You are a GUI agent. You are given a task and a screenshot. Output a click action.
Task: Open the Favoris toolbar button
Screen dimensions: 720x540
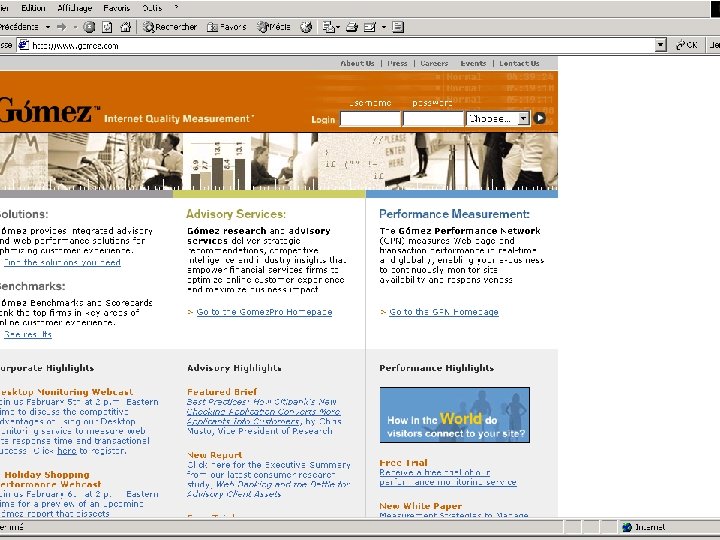point(227,27)
